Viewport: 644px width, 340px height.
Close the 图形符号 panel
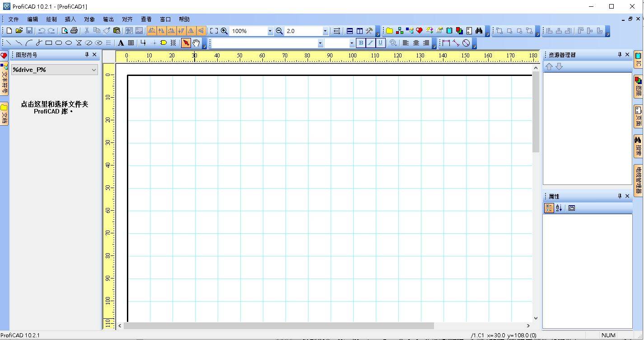click(94, 55)
